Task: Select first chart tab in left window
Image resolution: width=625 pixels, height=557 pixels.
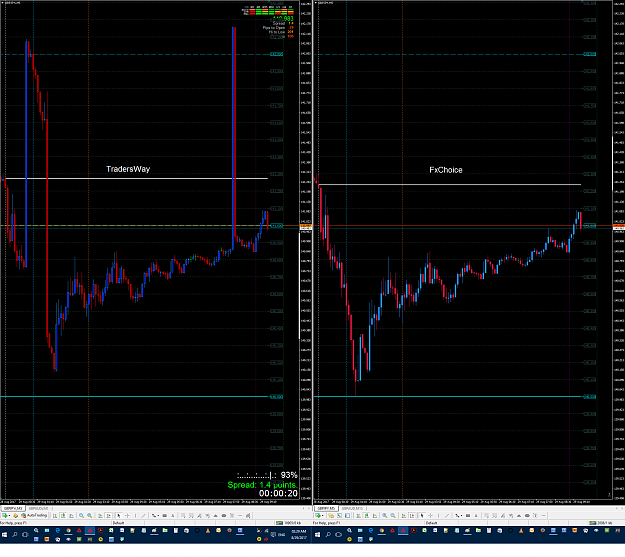Action: 13,508
